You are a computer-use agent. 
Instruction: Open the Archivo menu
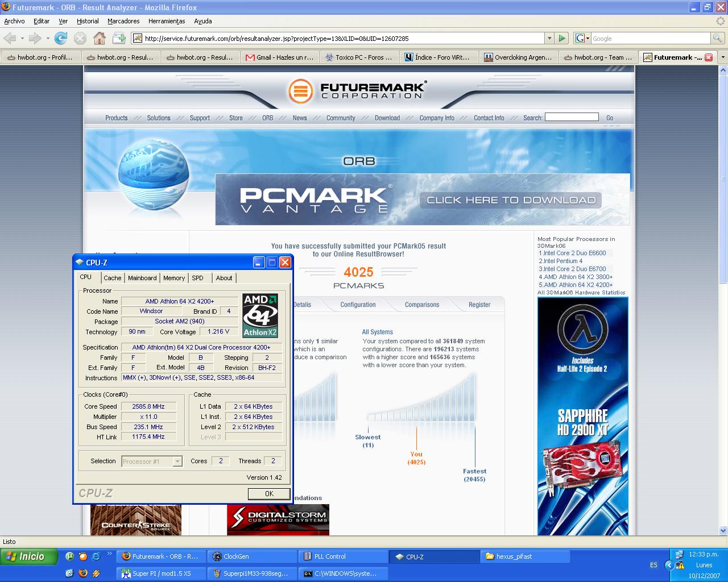pyautogui.click(x=14, y=21)
